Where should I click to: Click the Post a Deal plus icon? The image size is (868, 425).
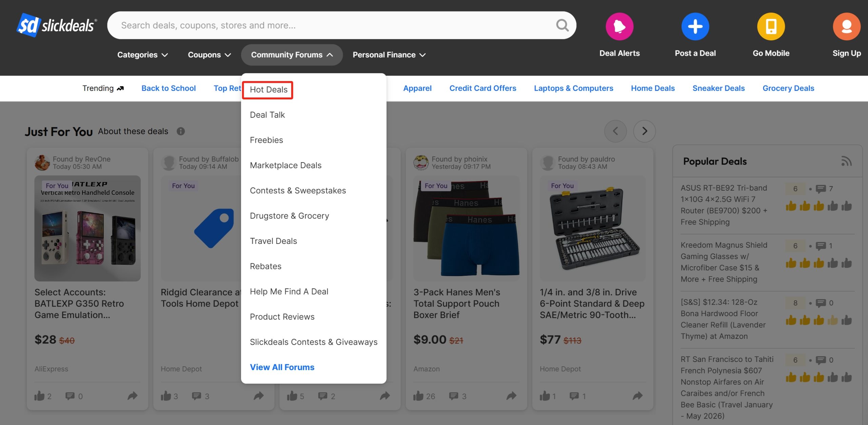(695, 26)
